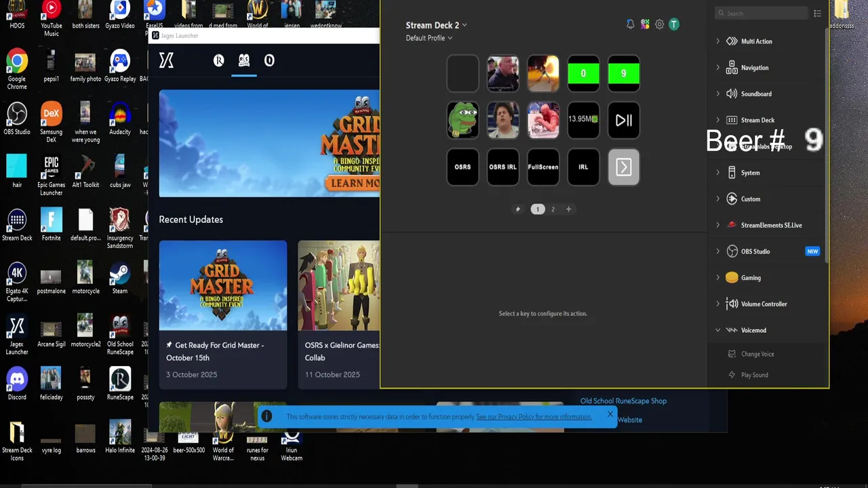Screen dimensions: 868x488
Task: Add a new page with plus icon
Action: [x=568, y=209]
